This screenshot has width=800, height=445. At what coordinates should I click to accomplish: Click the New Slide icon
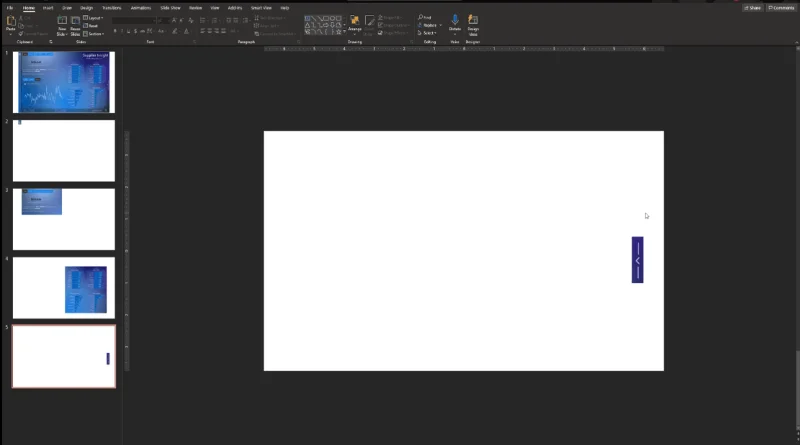click(x=62, y=20)
